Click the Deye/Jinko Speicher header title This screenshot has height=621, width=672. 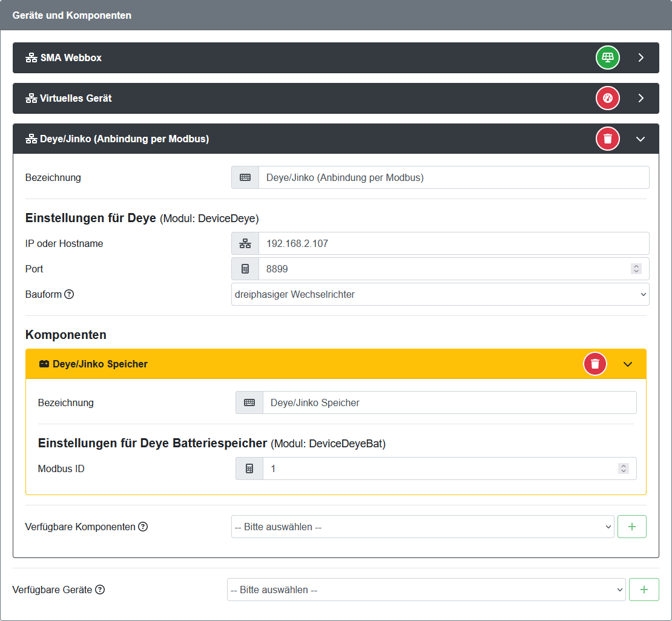100,364
